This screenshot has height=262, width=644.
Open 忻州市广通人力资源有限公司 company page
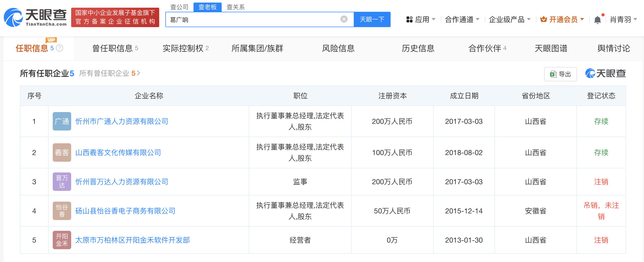(x=122, y=121)
